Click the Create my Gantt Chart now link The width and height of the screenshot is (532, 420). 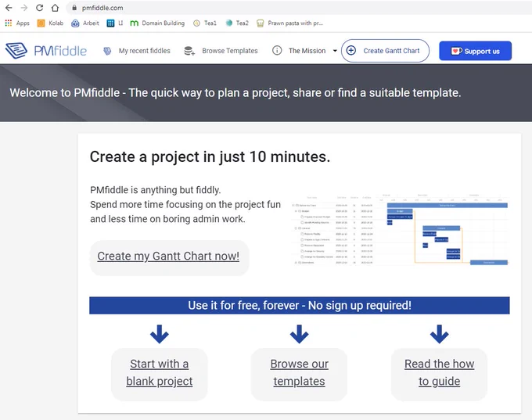coord(168,256)
